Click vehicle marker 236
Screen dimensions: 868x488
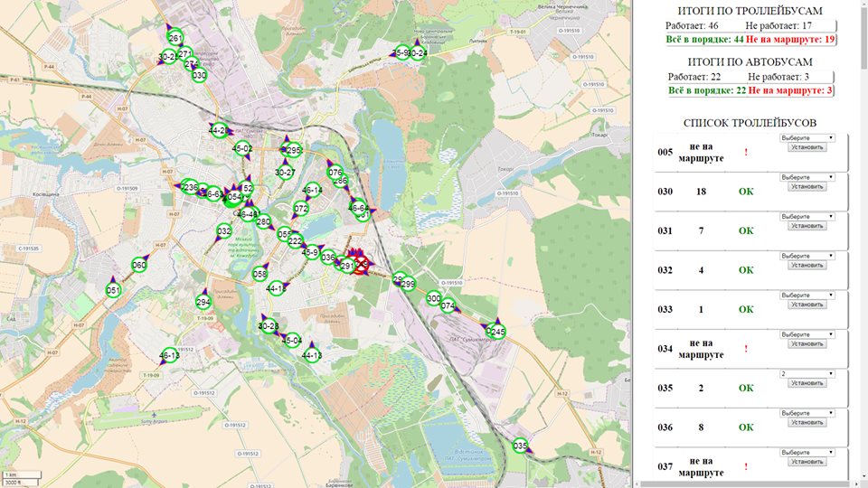click(189, 186)
